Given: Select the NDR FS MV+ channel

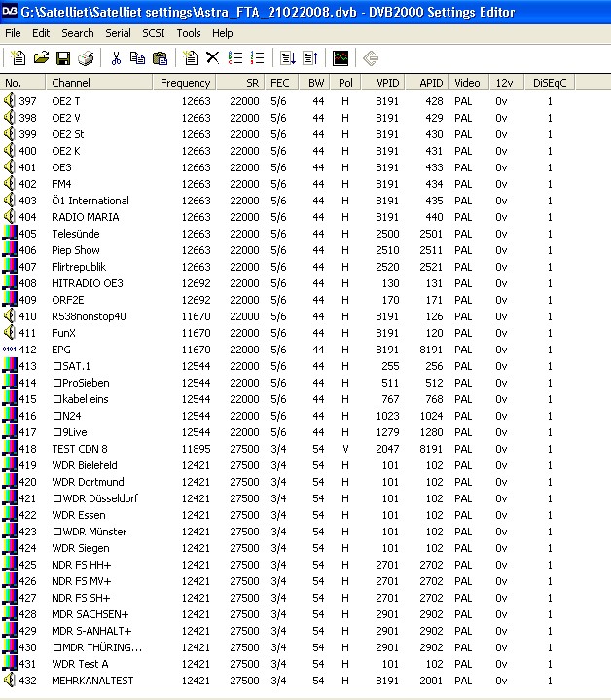Looking at the screenshot, I should coord(81,581).
